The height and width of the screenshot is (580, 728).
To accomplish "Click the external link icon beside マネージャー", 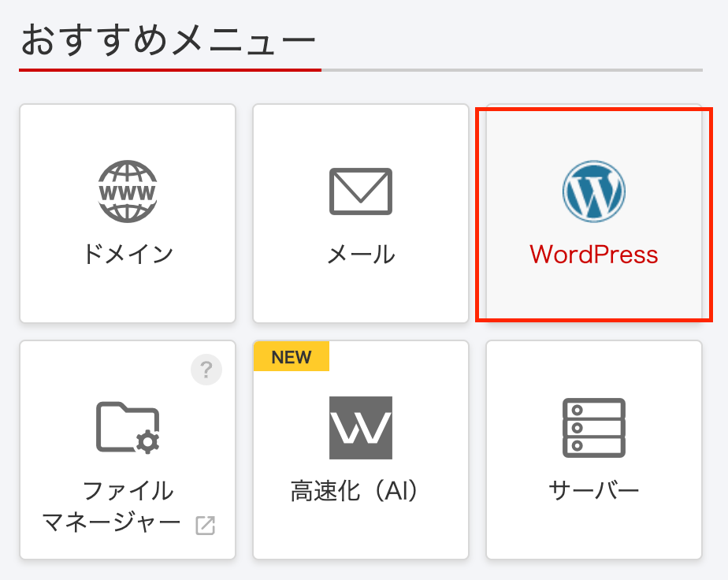I will [205, 525].
